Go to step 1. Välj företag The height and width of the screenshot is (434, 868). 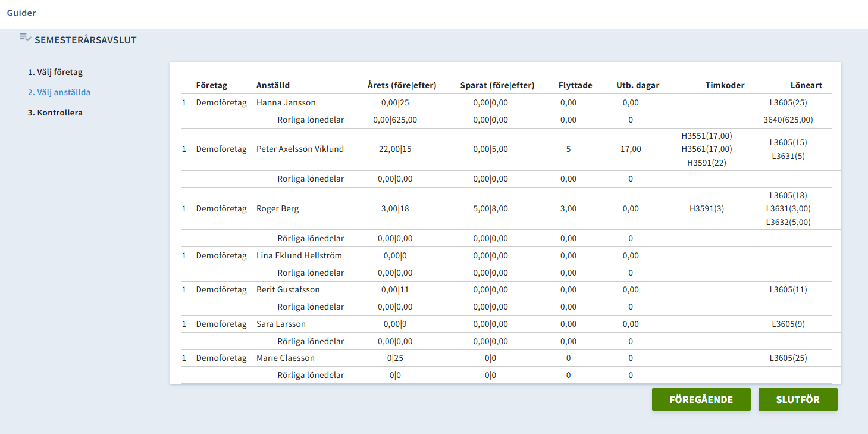(x=55, y=72)
